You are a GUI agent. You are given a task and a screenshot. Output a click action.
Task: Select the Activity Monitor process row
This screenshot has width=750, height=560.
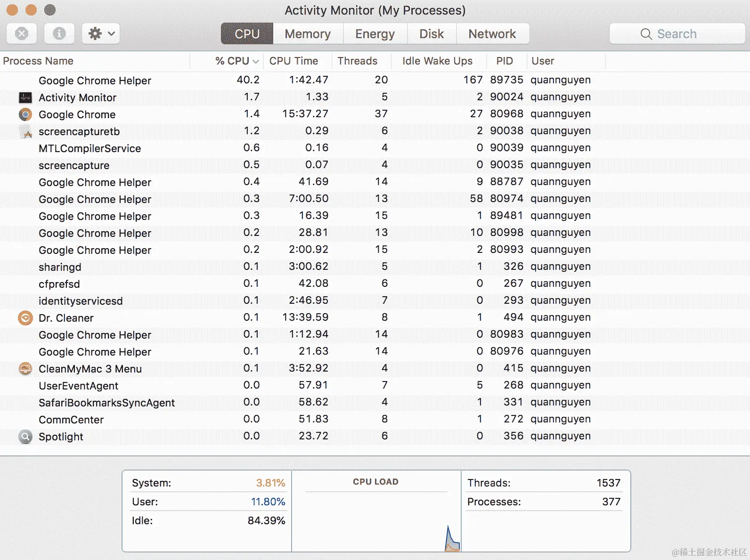(x=375, y=97)
